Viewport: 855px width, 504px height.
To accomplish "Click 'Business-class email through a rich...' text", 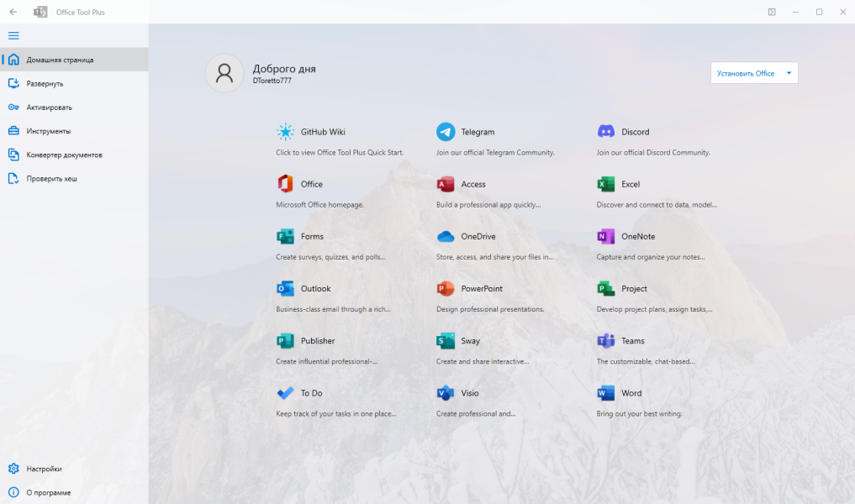I will pyautogui.click(x=333, y=309).
